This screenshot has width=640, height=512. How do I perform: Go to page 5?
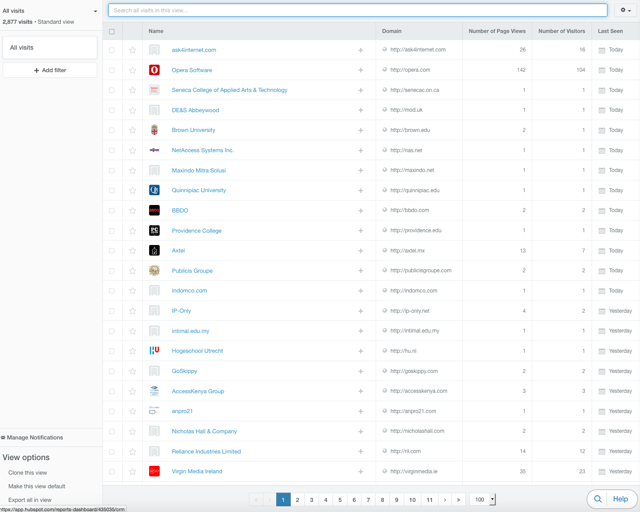coord(340,499)
